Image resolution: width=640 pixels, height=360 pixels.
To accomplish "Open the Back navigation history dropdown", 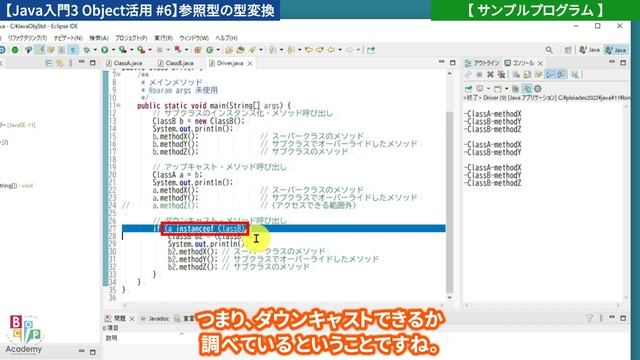I will (x=340, y=50).
